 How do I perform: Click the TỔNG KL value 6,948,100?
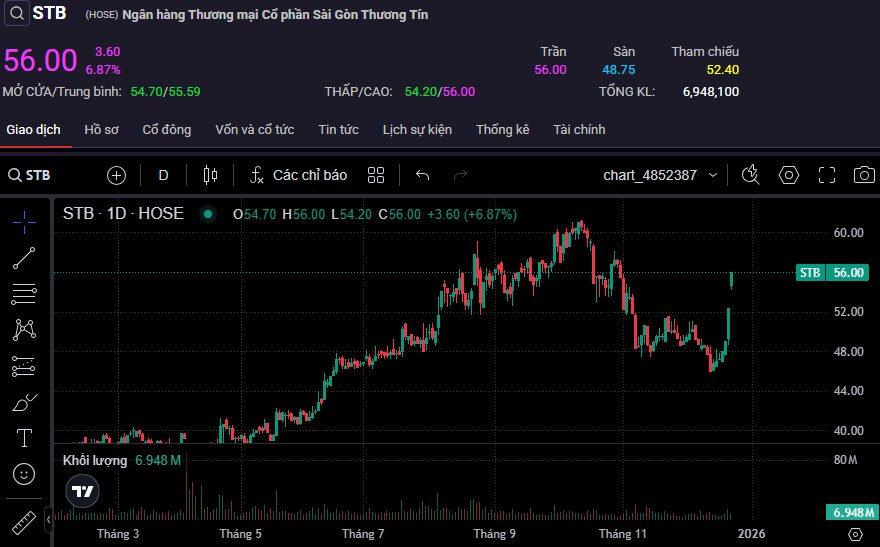(711, 91)
